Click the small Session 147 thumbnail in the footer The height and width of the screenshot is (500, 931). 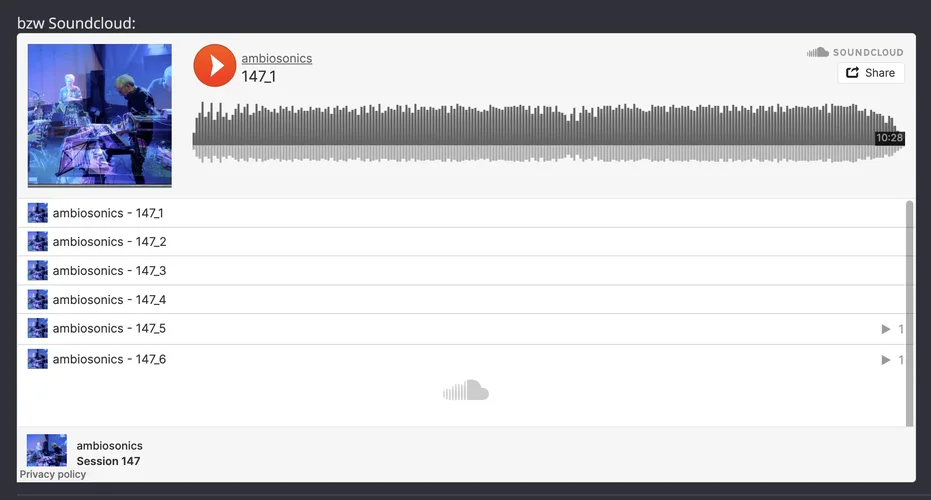pyautogui.click(x=47, y=450)
